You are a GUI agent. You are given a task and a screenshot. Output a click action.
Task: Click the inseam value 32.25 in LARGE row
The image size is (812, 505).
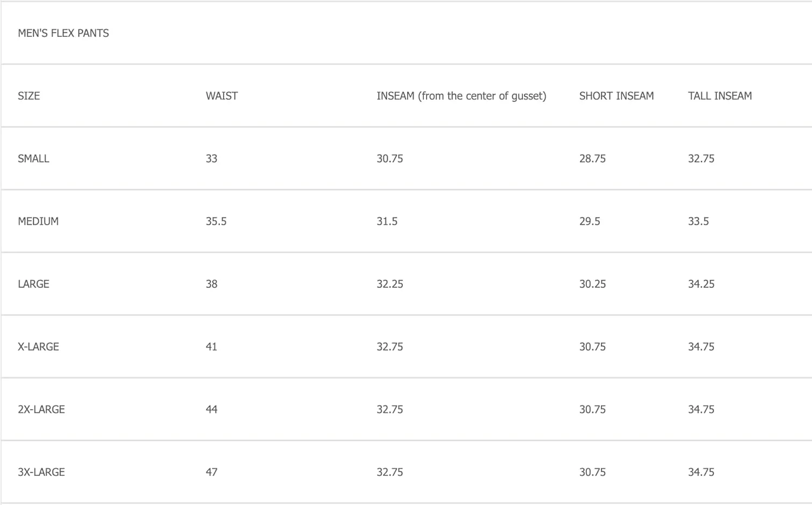pyautogui.click(x=390, y=284)
